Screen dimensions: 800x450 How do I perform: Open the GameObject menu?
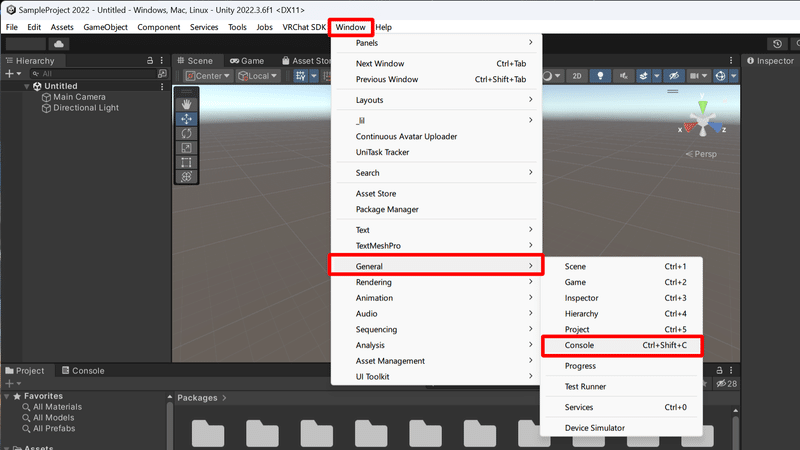pos(105,27)
